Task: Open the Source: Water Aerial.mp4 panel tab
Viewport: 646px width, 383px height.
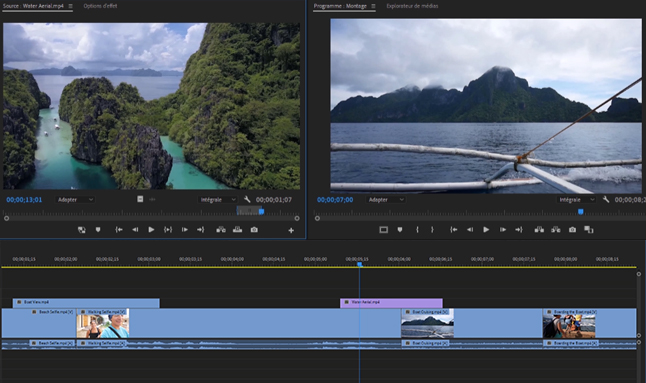Action: (x=33, y=6)
